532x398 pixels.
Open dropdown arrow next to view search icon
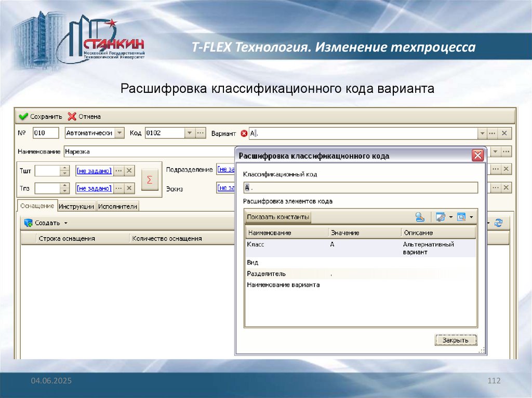471,217
